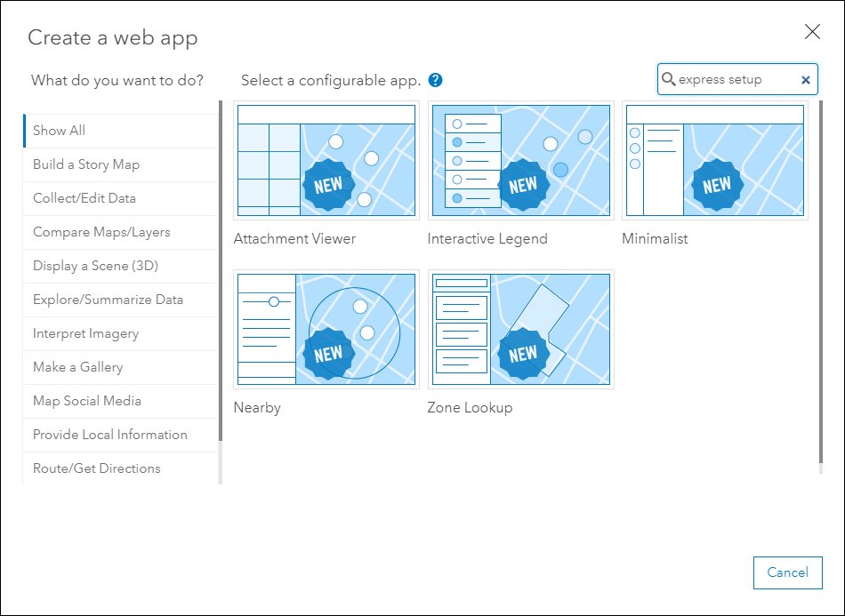The height and width of the screenshot is (616, 845).
Task: Select the Zone Lookup app thumbnail
Action: pos(521,329)
